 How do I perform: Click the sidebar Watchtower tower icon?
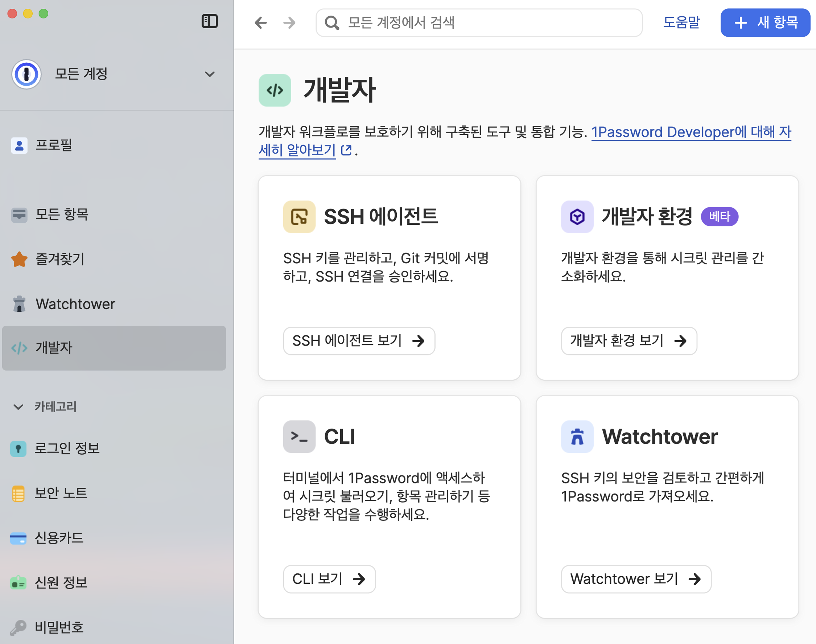pyautogui.click(x=19, y=304)
